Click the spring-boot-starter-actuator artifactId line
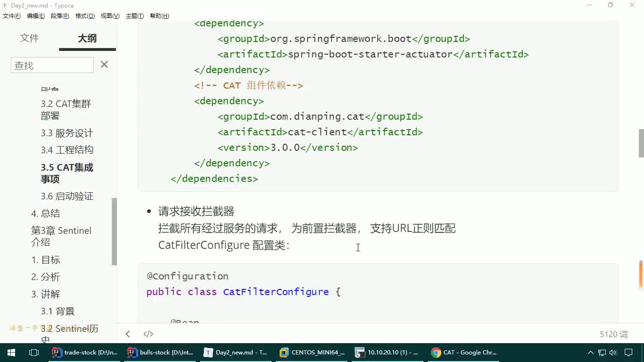The image size is (644, 362). [x=373, y=54]
